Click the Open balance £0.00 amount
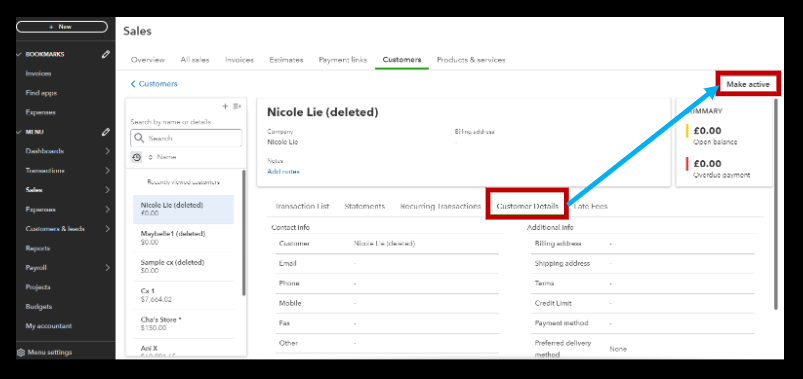The width and height of the screenshot is (803, 379). 707,131
